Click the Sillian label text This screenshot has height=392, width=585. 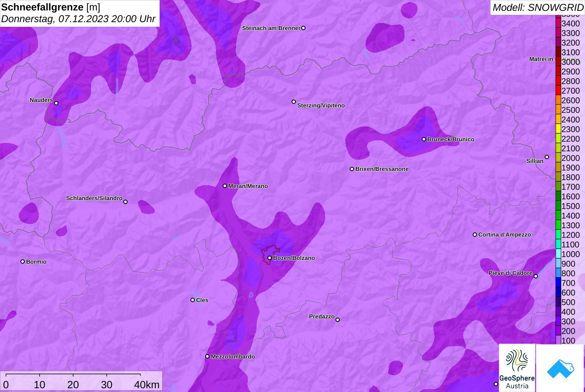click(x=535, y=161)
